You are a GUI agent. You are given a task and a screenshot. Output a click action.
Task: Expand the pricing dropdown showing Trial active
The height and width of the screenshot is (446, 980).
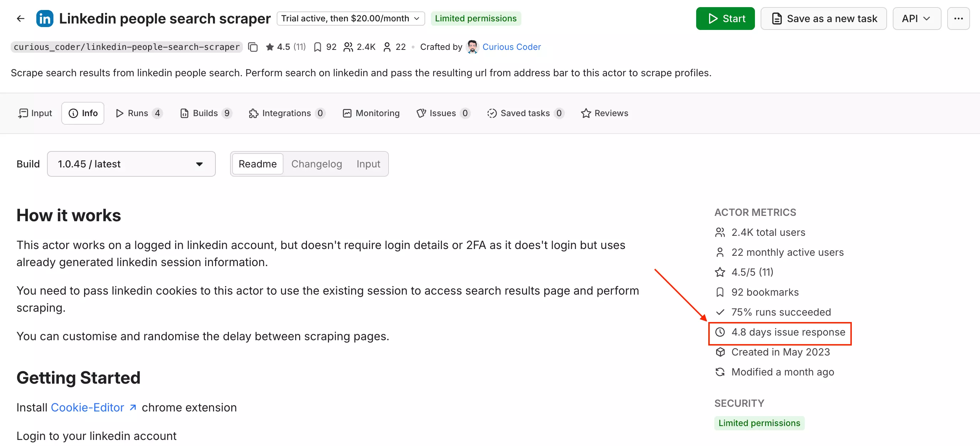[x=350, y=18]
